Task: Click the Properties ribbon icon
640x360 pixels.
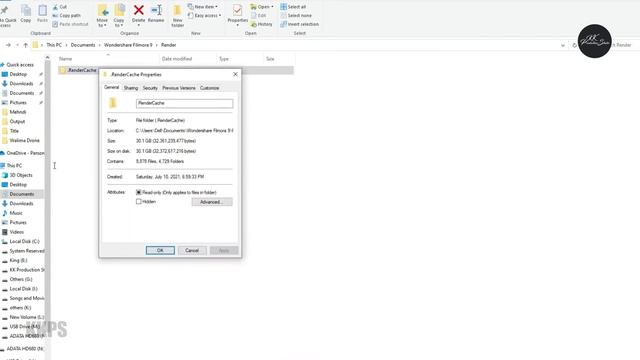Action: pyautogui.click(x=238, y=14)
